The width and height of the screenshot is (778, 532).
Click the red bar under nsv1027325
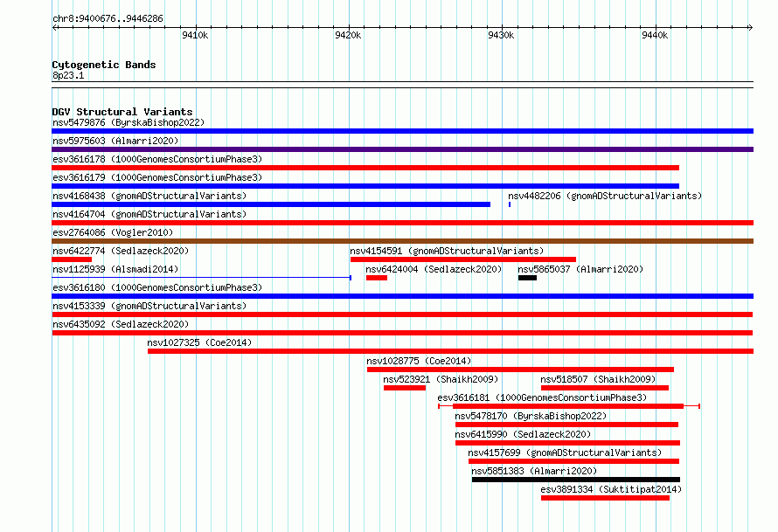pos(450,351)
